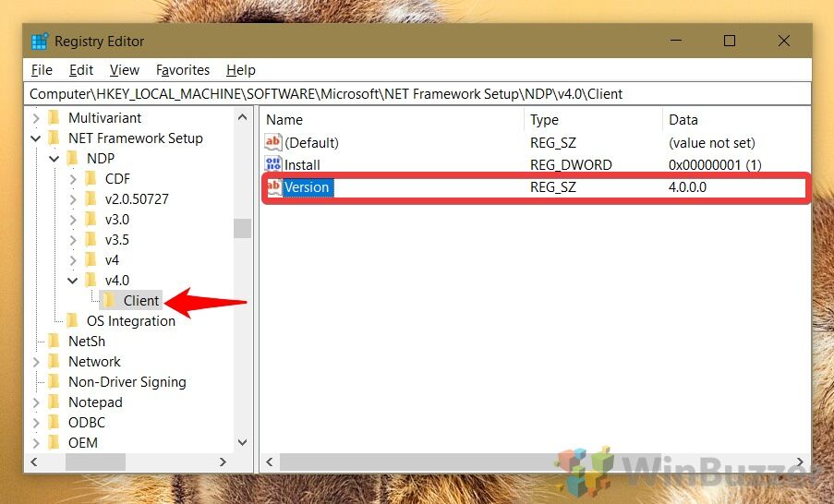Image resolution: width=834 pixels, height=504 pixels.
Task: Click the Registry Editor app icon in title bar
Action: (x=40, y=42)
